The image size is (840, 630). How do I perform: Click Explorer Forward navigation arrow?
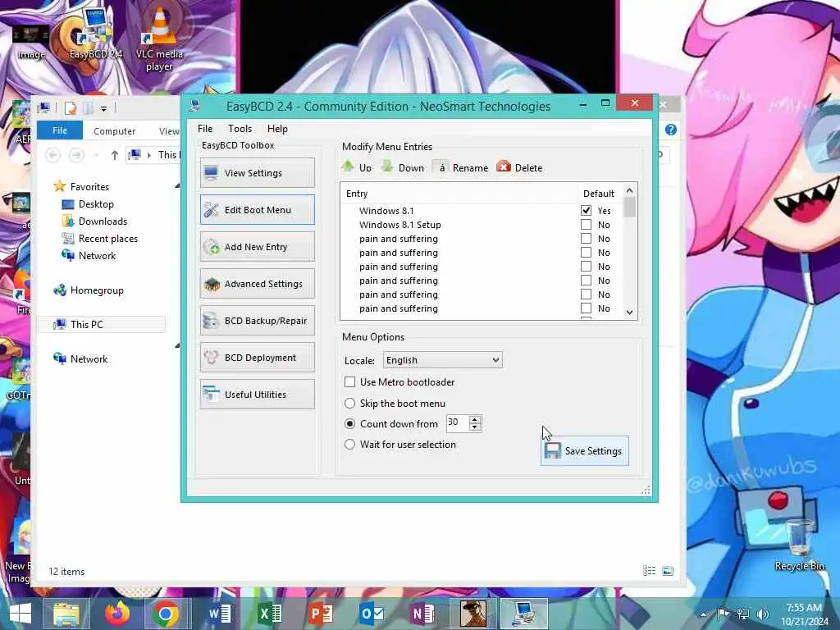[76, 155]
